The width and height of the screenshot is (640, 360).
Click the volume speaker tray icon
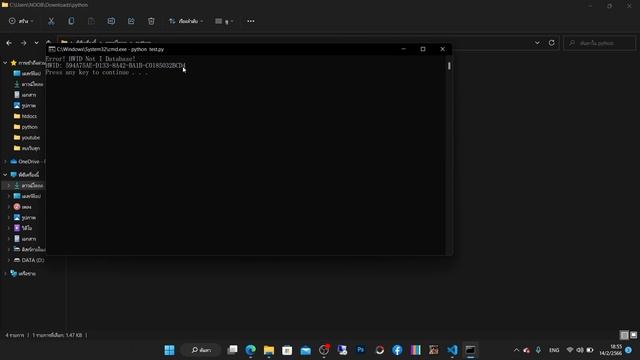[x=580, y=350]
